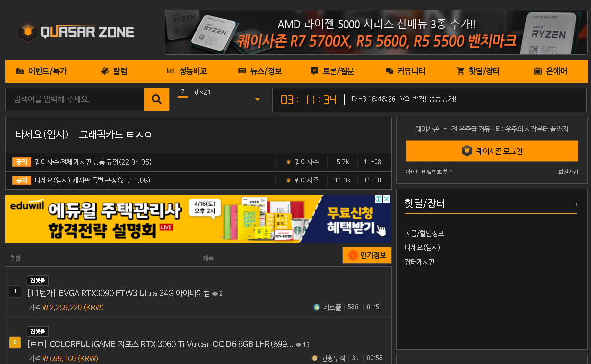The image size is (591, 364).
Task: Click the 회원가입 link
Action: tap(568, 172)
